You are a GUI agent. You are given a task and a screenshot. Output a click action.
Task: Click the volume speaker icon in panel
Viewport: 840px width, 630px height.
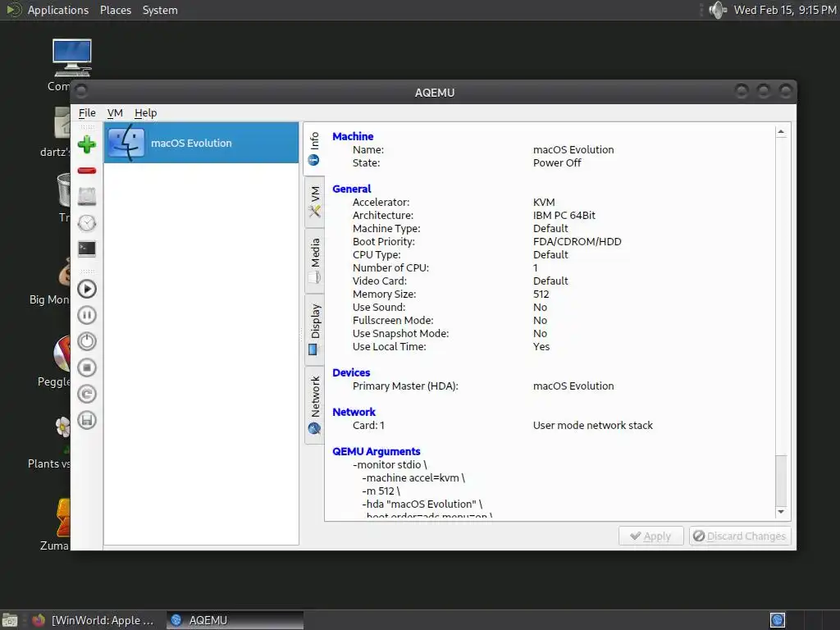[717, 10]
